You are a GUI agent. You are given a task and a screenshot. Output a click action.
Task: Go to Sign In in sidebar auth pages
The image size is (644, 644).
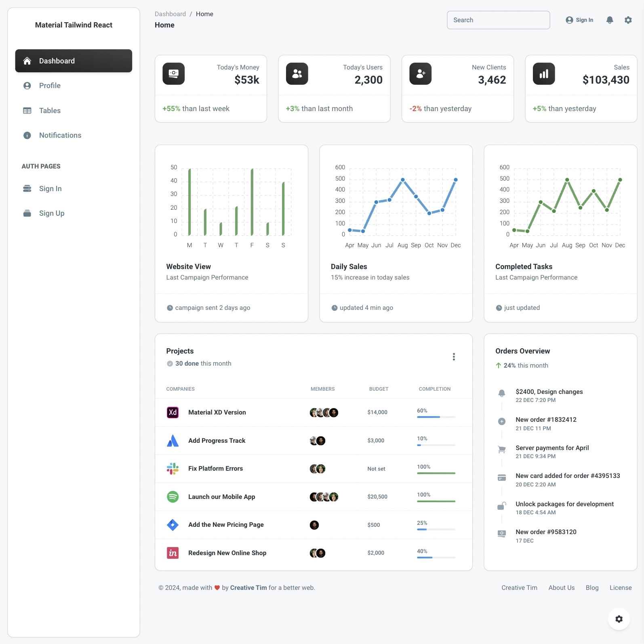click(x=74, y=189)
